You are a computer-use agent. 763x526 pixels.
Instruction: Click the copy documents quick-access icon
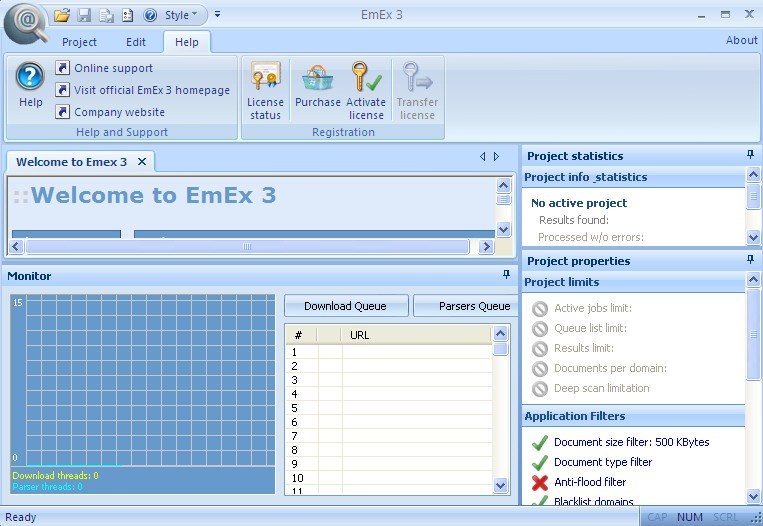pos(106,15)
